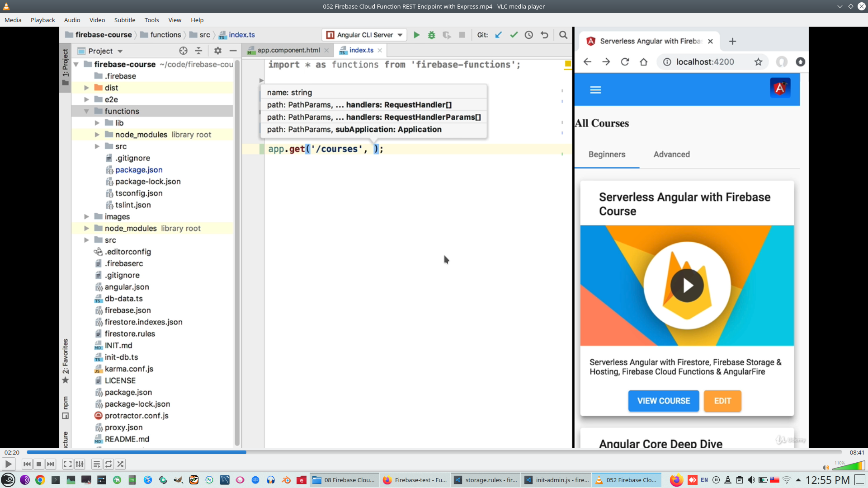The image size is (868, 488).
Task: Open Firebase-test Firefox taskbar window
Action: point(415,480)
